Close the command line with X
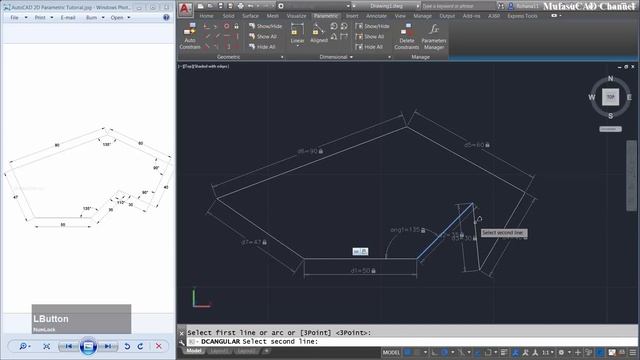 click(182, 333)
